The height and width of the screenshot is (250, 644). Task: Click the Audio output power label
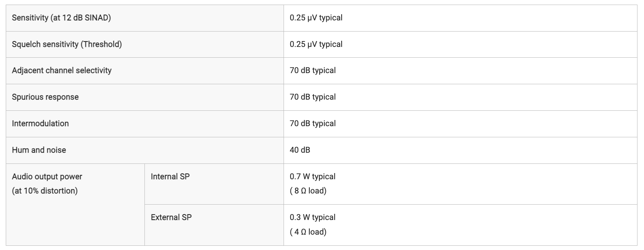click(47, 177)
